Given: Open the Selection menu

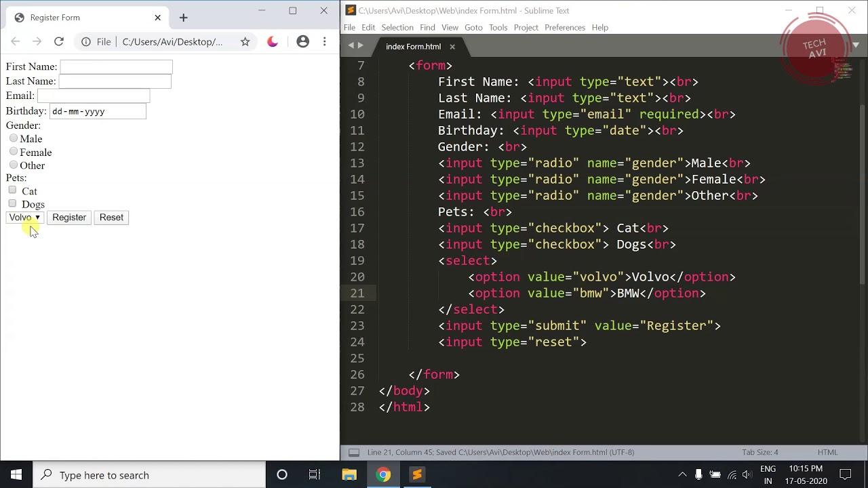Looking at the screenshot, I should click(397, 27).
